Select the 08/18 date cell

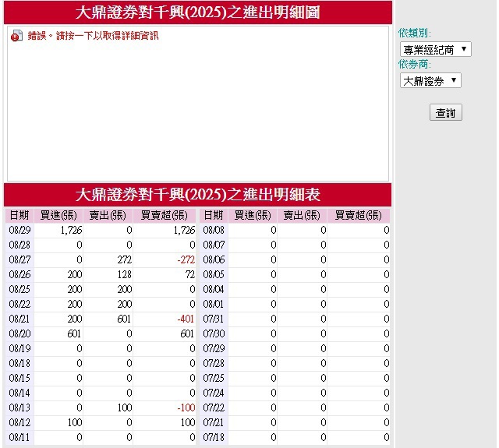coord(19,363)
